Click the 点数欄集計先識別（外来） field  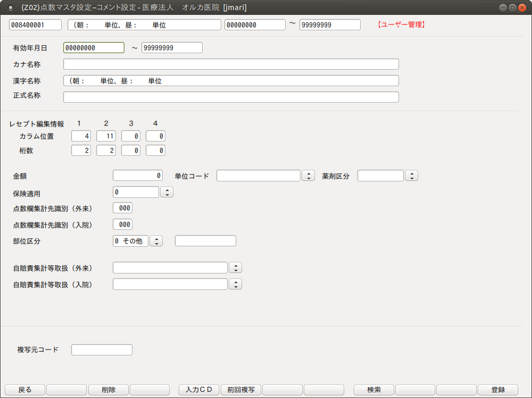[122, 208]
